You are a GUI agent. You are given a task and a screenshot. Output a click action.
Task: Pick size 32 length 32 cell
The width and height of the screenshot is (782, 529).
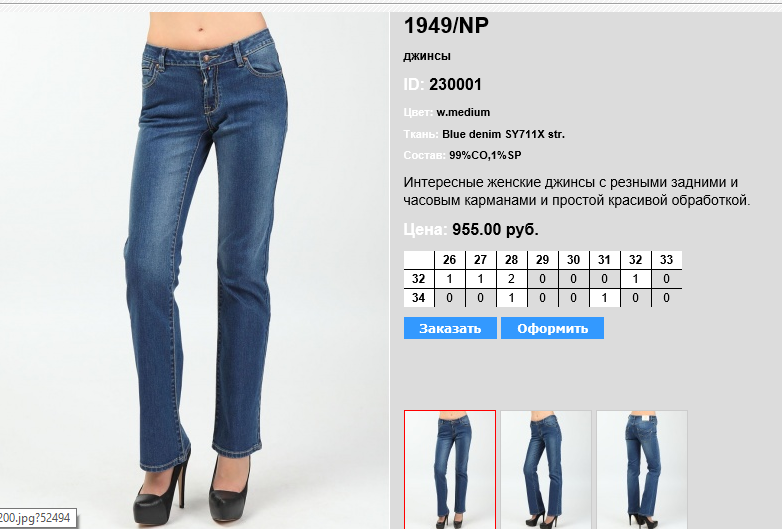[x=635, y=279]
